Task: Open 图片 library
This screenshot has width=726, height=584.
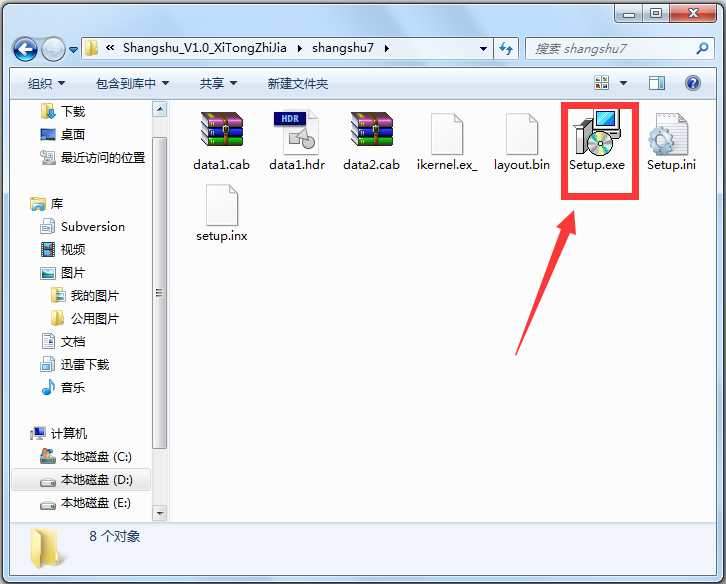Action: tap(63, 273)
